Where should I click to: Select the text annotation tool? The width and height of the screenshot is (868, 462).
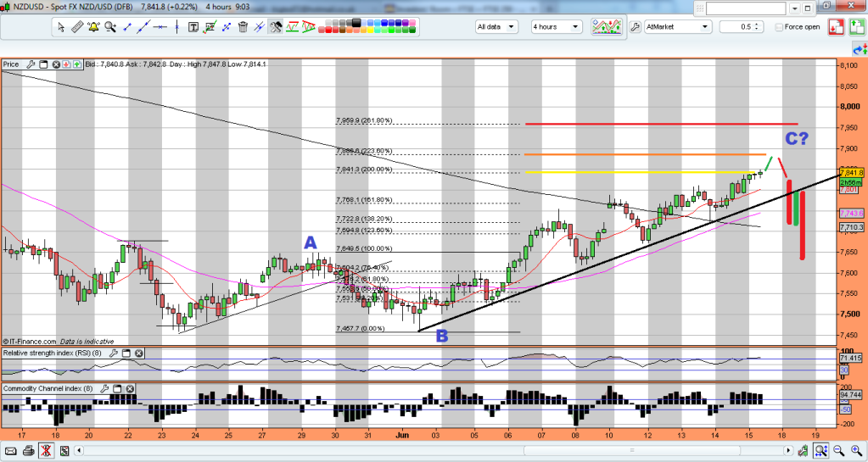click(193, 26)
